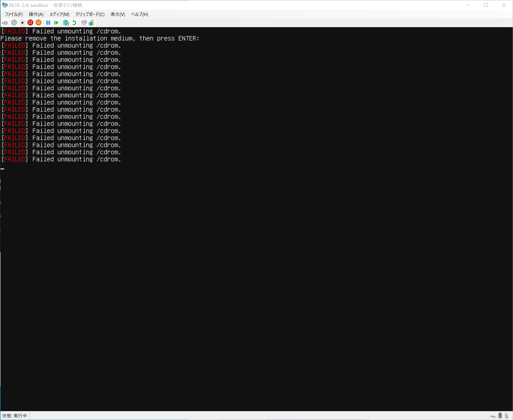
Task: Open the メディア(M) menu
Action: tap(59, 14)
